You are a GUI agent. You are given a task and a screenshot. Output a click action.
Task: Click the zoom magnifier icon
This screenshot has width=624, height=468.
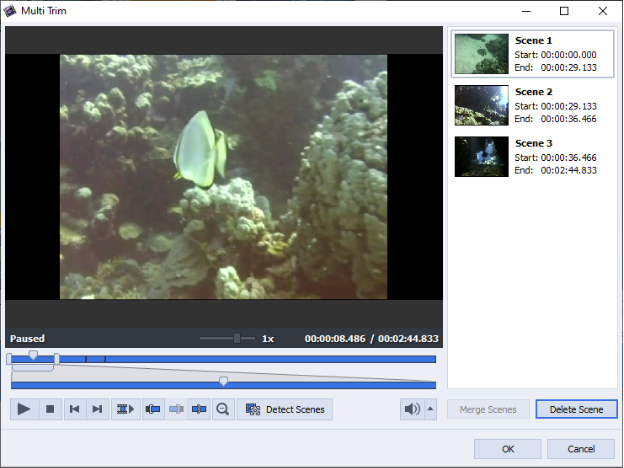point(223,409)
